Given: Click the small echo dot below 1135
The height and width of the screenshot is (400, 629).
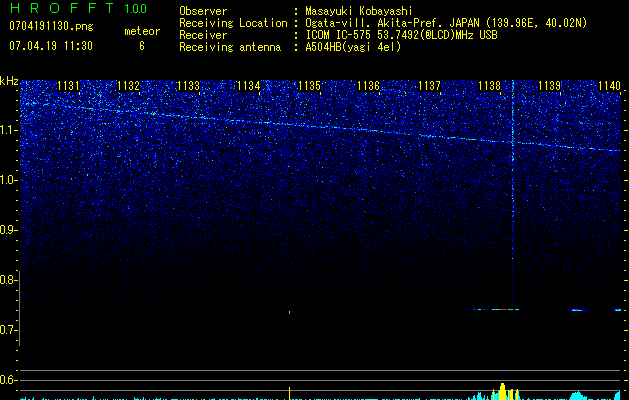Looking at the screenshot, I should point(290,312).
